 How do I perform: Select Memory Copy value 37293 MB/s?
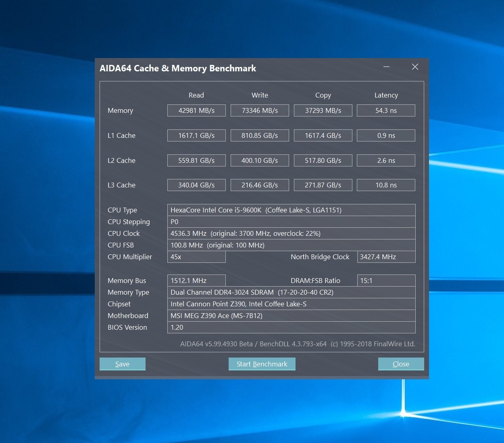point(323,110)
